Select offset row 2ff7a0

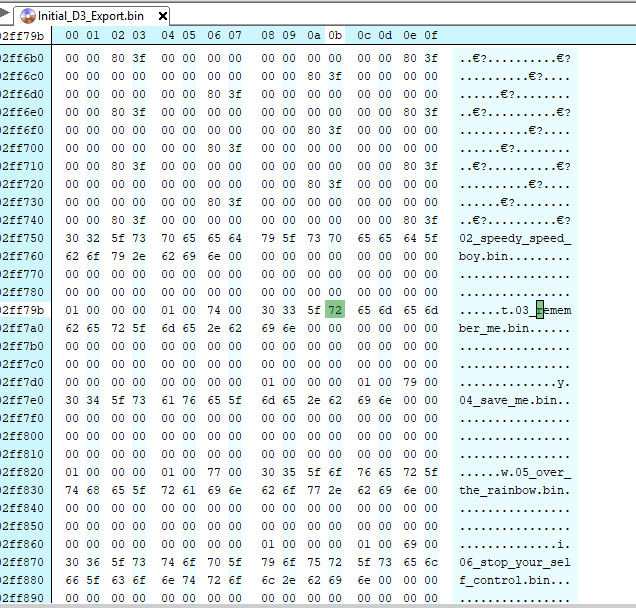23,328
